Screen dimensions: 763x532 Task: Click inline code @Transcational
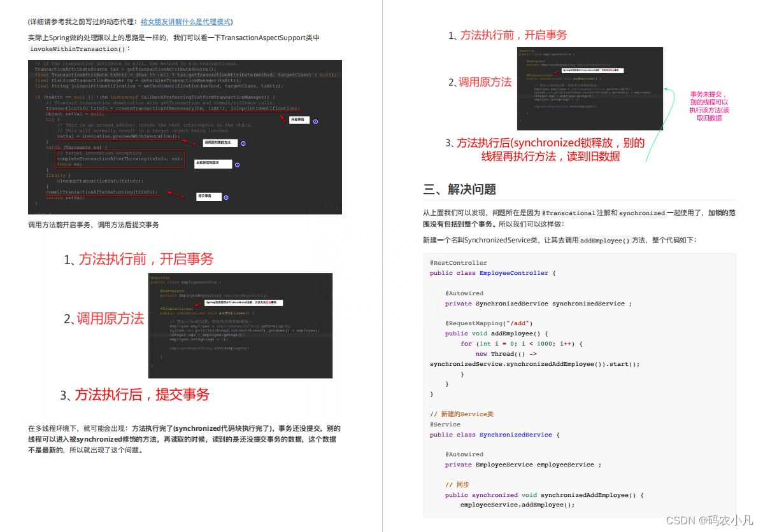[568, 213]
